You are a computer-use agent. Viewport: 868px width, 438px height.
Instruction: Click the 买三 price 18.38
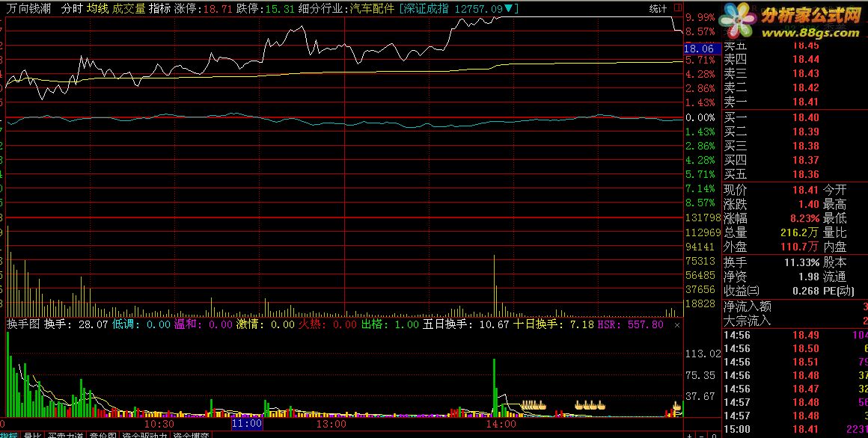[805, 146]
